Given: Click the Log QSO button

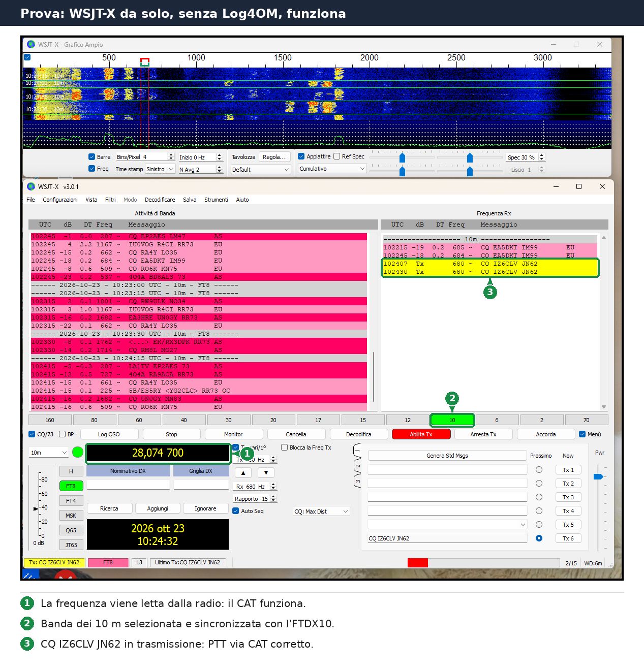Looking at the screenshot, I should [x=109, y=434].
